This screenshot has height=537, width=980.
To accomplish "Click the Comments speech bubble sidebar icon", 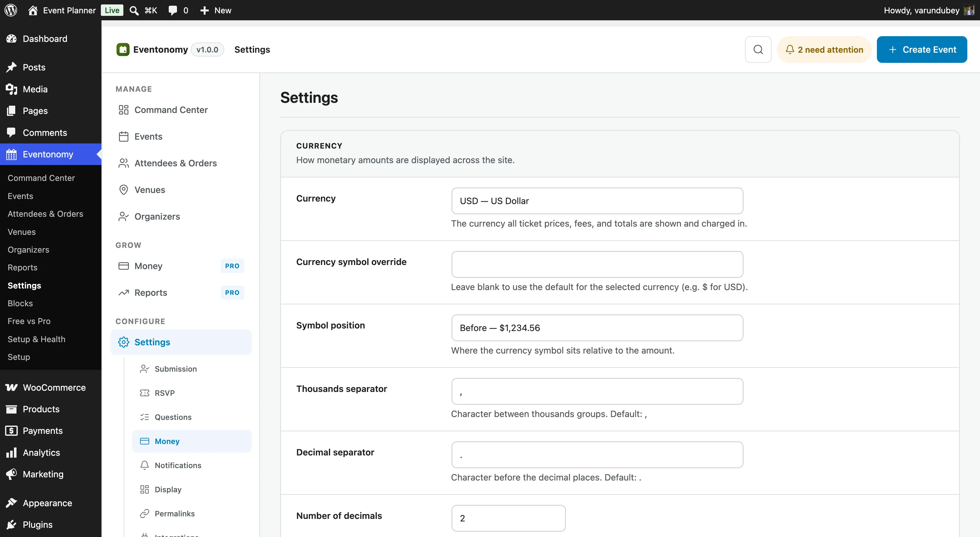I will click(11, 132).
